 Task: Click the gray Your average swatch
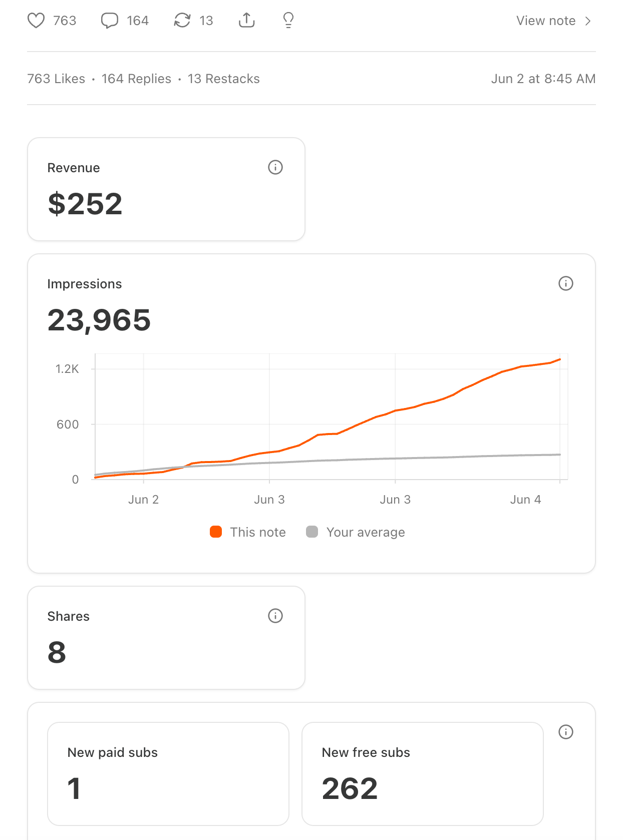[x=312, y=532]
